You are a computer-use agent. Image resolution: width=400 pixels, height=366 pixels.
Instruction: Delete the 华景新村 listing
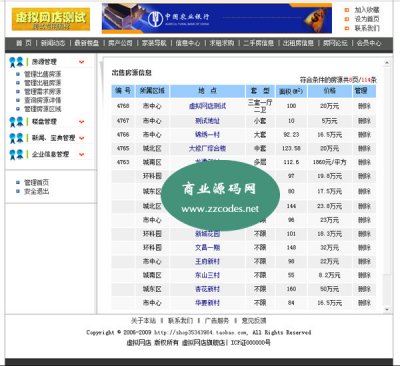click(364, 303)
